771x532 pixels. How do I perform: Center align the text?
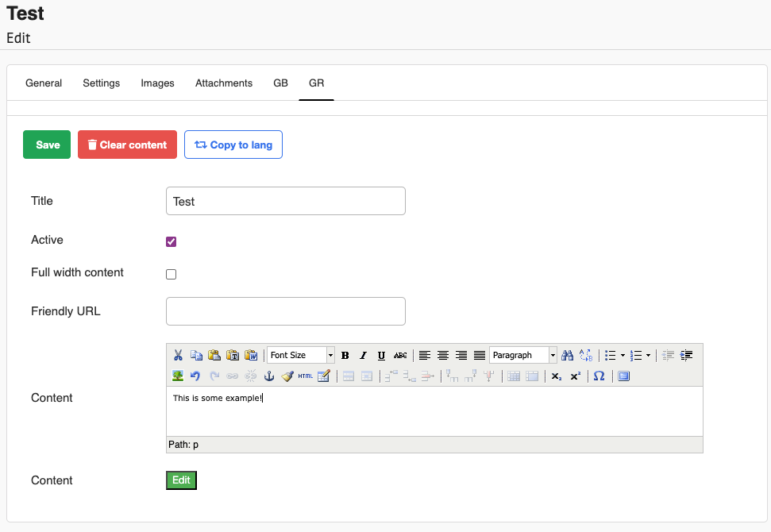click(443, 355)
